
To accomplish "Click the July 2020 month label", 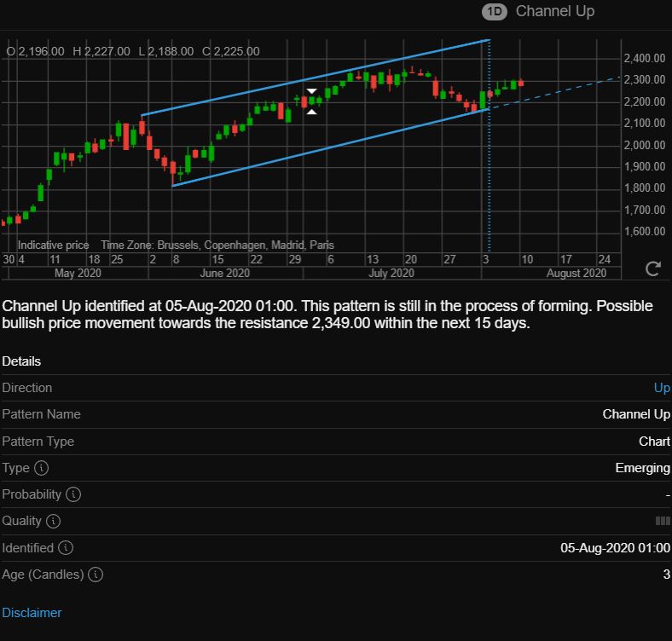I will [391, 274].
